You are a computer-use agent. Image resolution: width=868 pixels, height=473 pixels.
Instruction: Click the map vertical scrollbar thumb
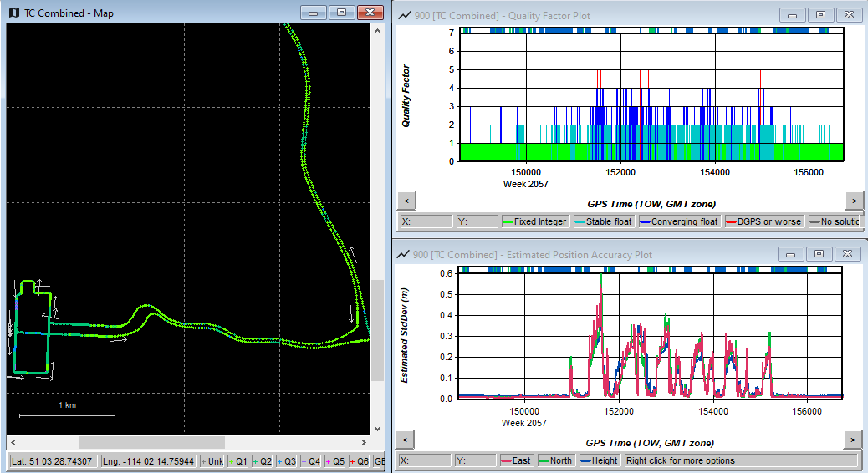coord(377,330)
